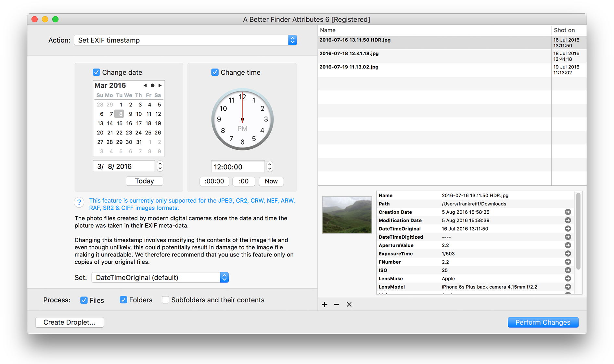Sort by the Name column header
The image size is (614, 364).
click(x=435, y=30)
